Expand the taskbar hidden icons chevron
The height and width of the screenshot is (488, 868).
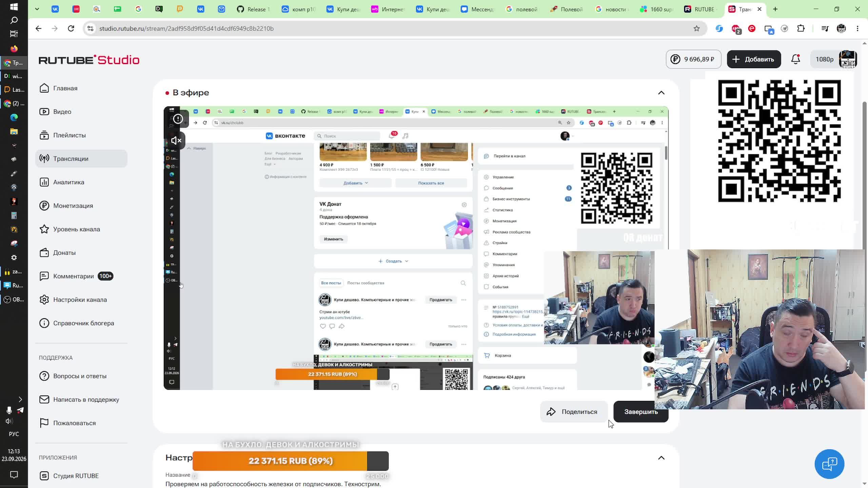click(20, 399)
